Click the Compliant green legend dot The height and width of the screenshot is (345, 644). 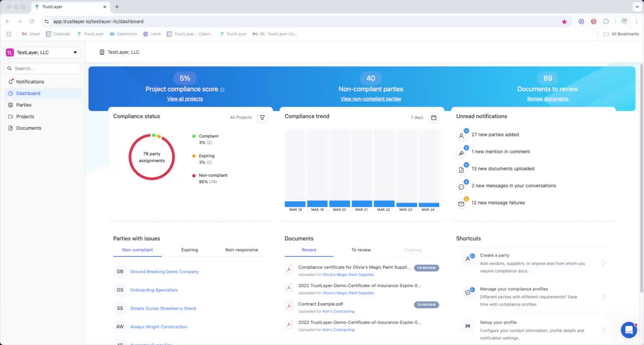coord(194,137)
